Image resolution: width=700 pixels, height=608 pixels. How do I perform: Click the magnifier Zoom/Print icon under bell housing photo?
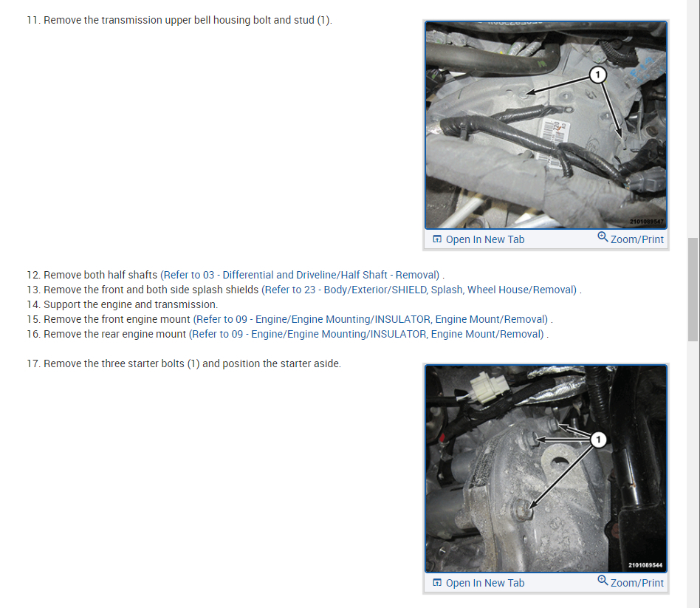pos(603,236)
